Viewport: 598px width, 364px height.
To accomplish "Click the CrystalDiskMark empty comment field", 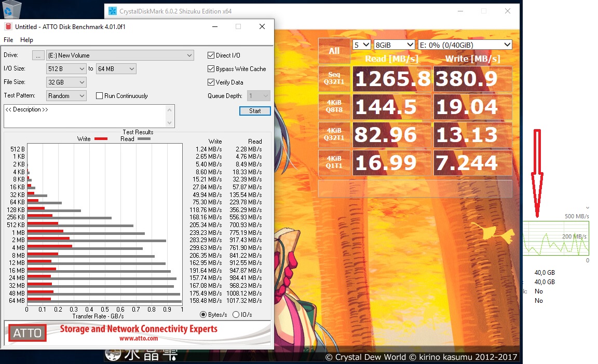I will [415, 188].
